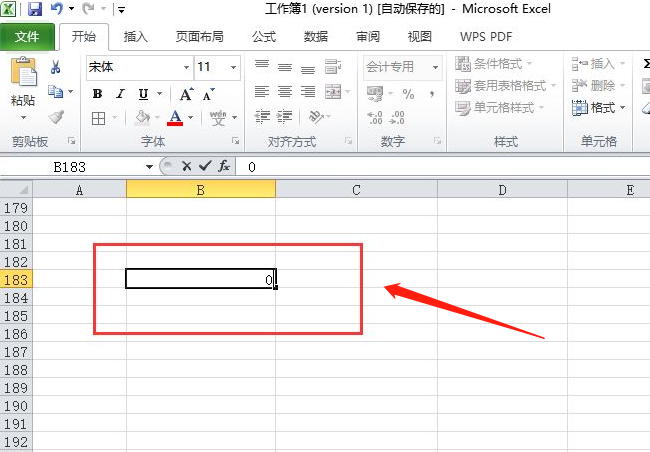The image size is (650, 452).
Task: Open the 宋体 font name dropdown
Action: 186,68
